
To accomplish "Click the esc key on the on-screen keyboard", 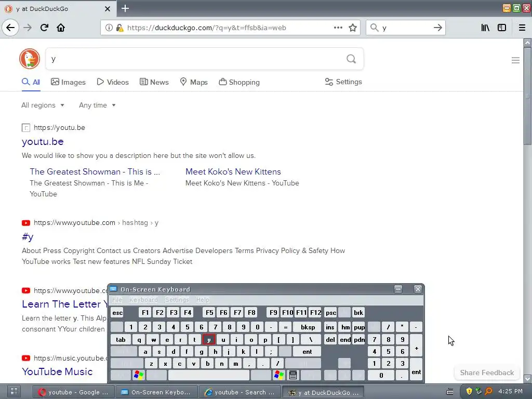I will (x=117, y=312).
